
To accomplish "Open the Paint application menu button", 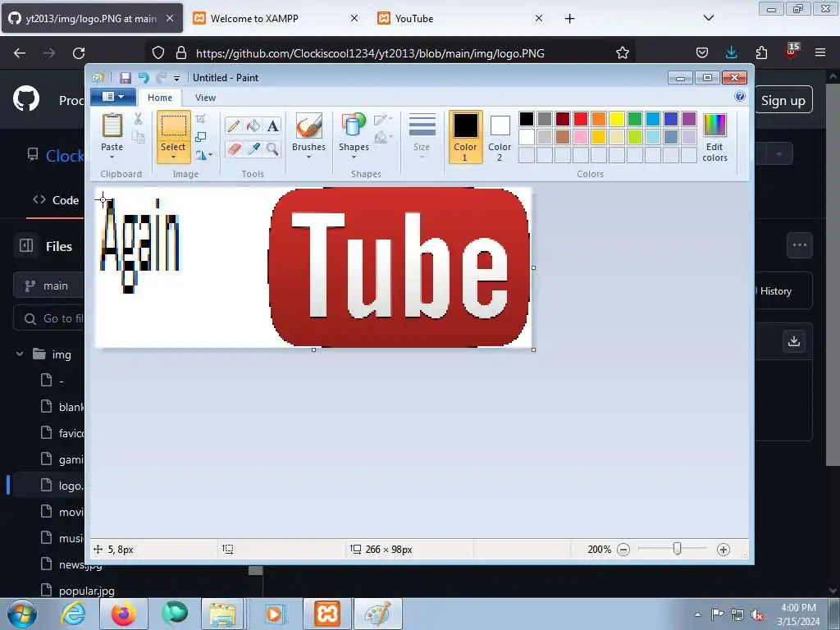I will [113, 97].
